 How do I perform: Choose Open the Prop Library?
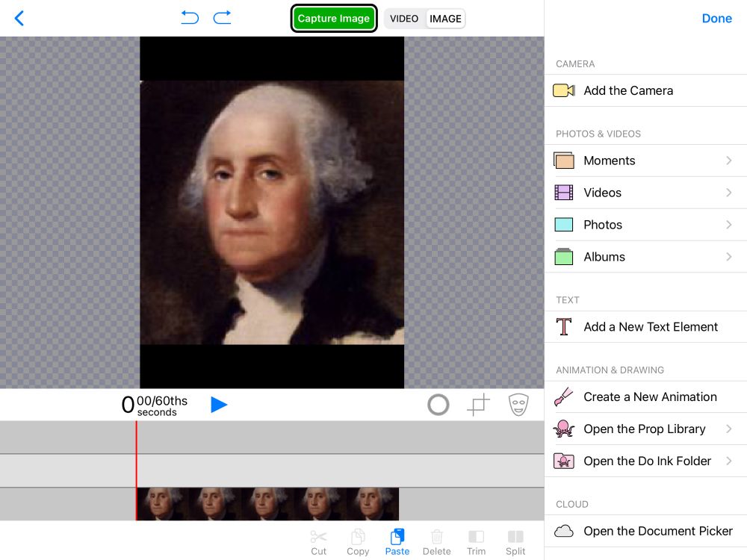tap(645, 429)
